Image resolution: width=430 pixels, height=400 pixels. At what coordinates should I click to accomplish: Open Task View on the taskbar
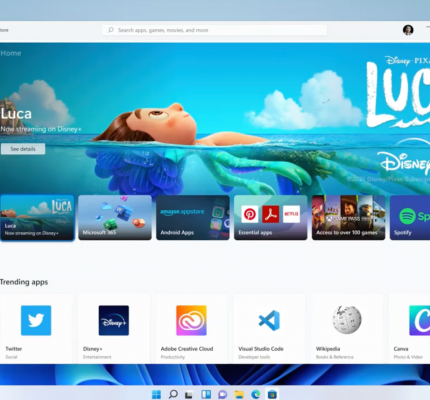[x=189, y=395]
